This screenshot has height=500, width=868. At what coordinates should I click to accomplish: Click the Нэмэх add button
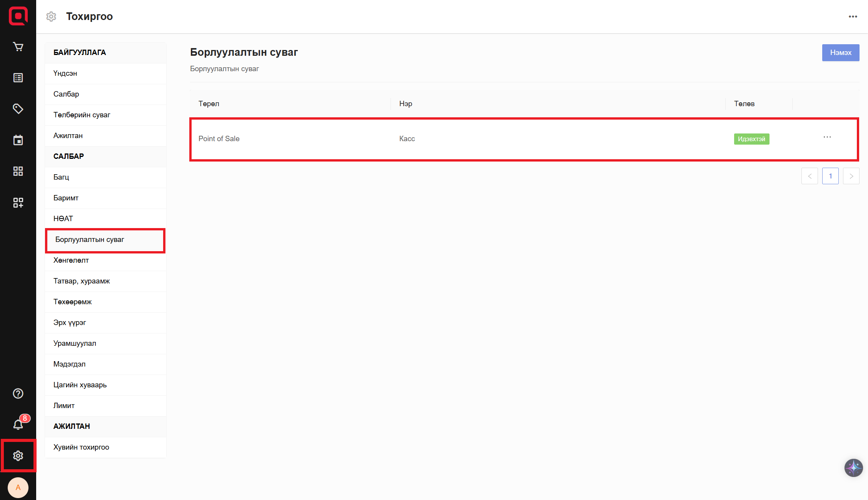(x=840, y=53)
